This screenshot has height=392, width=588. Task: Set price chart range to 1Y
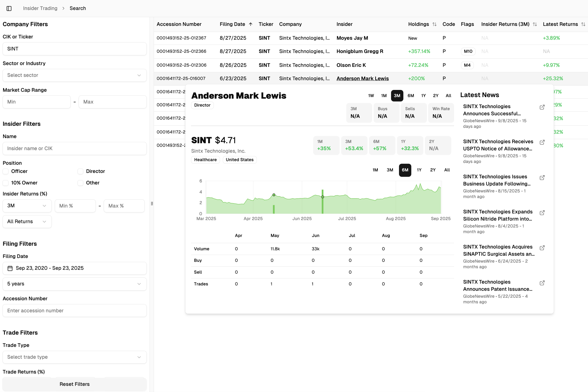[x=419, y=170]
